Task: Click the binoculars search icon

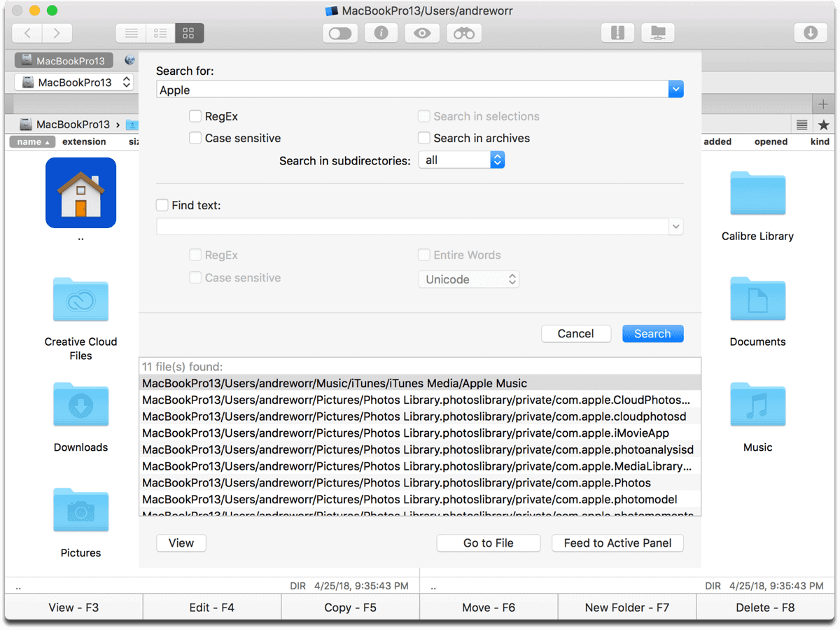Action: coord(463,33)
